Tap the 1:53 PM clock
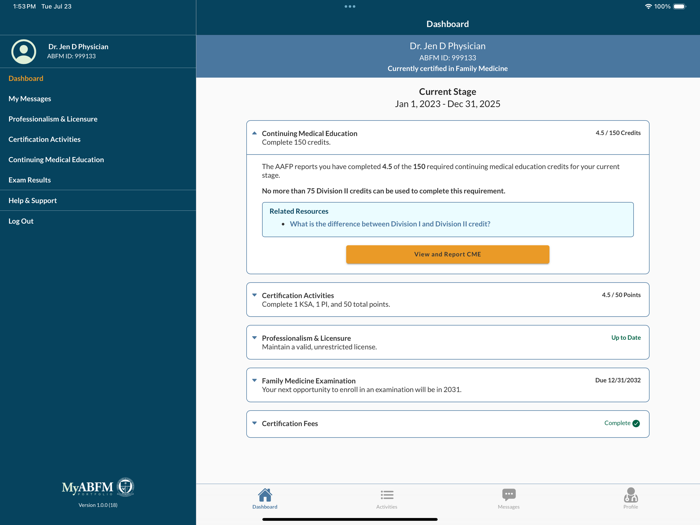The width and height of the screenshot is (700, 525). [x=24, y=6]
